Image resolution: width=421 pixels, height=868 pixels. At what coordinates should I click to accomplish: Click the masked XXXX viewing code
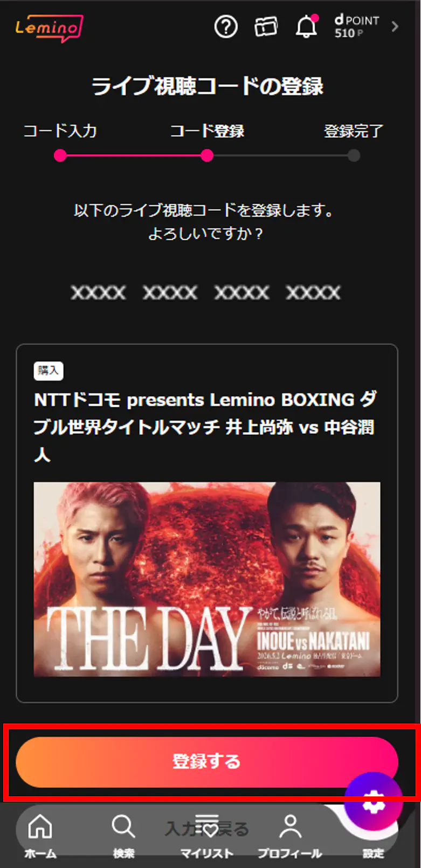[205, 293]
